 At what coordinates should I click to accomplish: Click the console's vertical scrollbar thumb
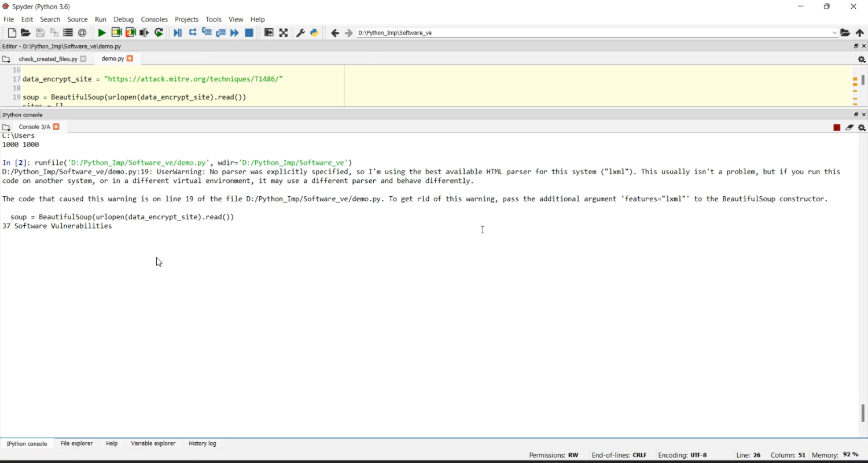[863, 413]
